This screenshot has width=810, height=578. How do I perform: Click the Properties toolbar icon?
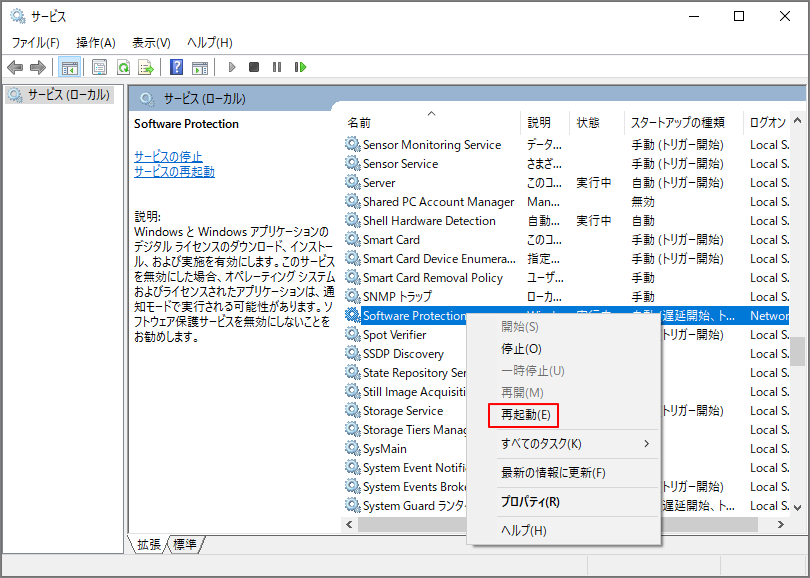(99, 67)
